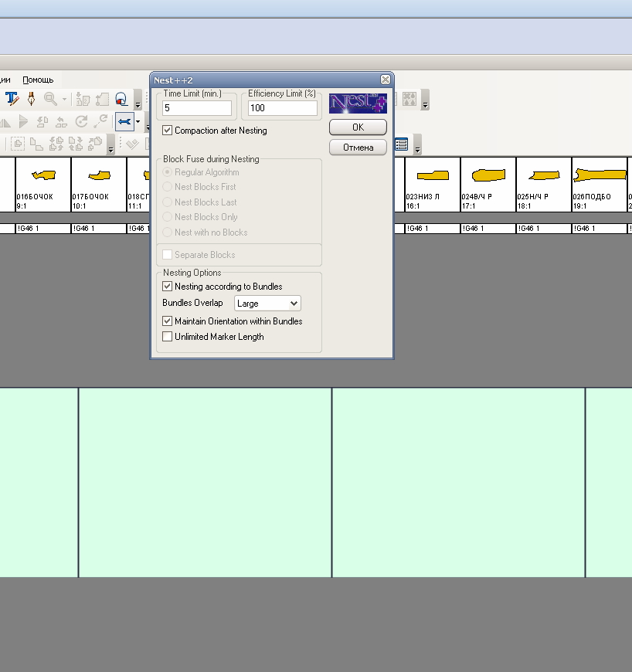
Task: Click the blue list view icon
Action: click(401, 144)
